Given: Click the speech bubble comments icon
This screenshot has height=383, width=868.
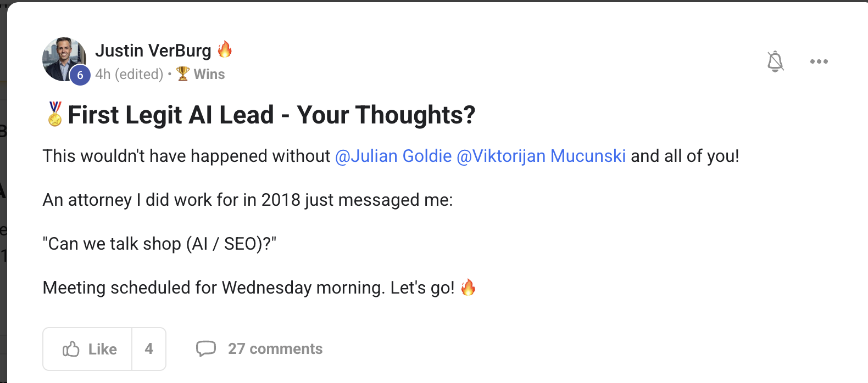Looking at the screenshot, I should tap(206, 348).
